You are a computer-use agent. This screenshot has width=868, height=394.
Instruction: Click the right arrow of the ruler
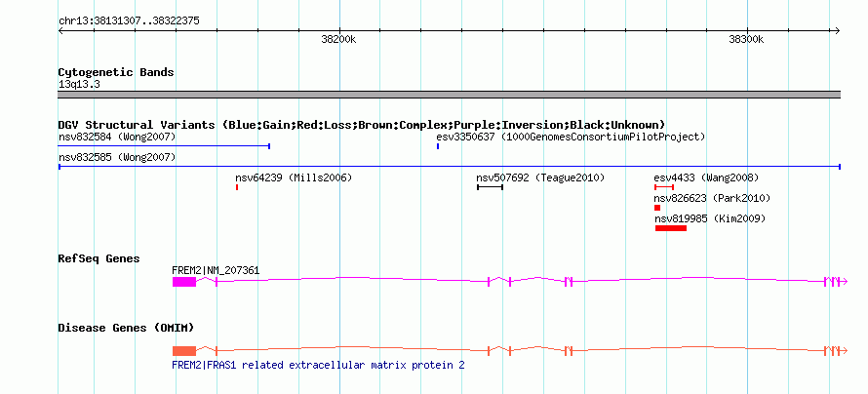(x=838, y=31)
